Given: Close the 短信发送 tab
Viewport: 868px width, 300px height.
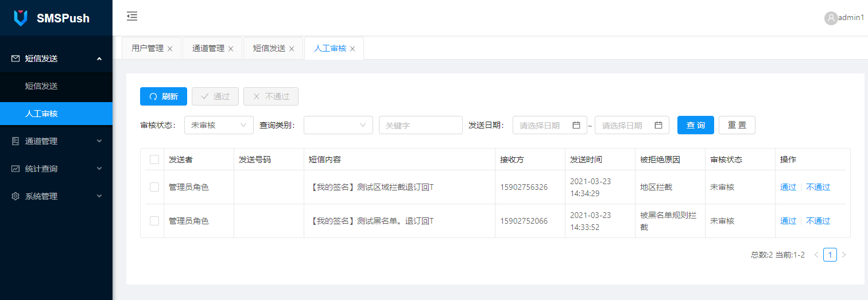Looking at the screenshot, I should [x=292, y=49].
